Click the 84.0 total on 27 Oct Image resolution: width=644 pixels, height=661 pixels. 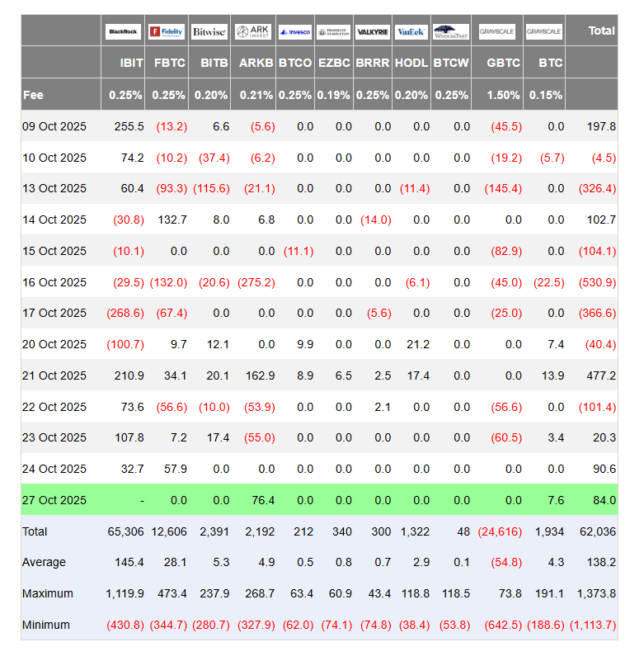pyautogui.click(x=604, y=500)
